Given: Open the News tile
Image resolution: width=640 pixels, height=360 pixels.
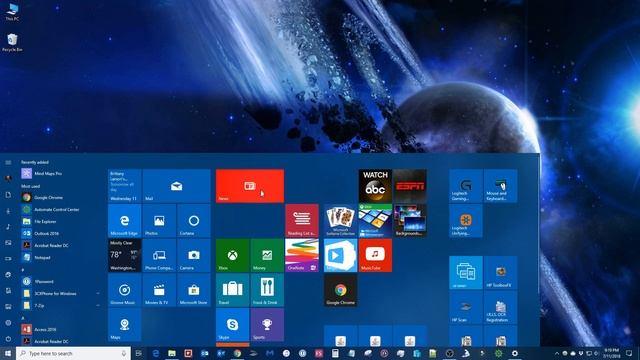Looking at the screenshot, I should coord(250,186).
